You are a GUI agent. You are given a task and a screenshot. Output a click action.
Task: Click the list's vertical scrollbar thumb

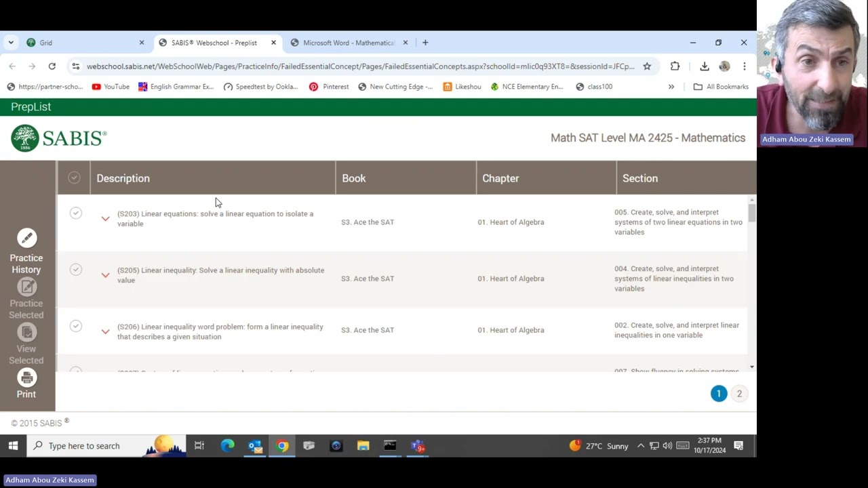(751, 213)
